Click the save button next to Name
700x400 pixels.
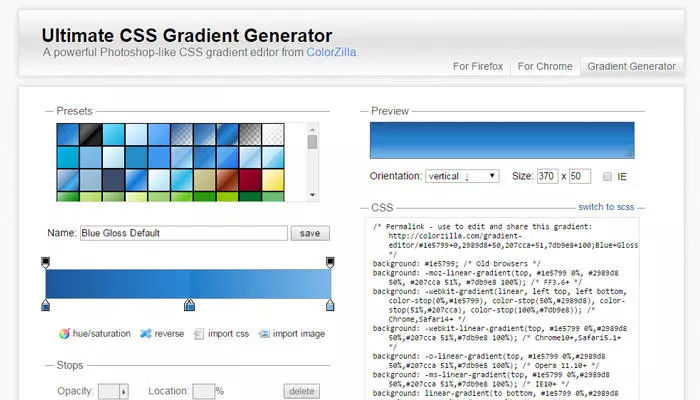[x=310, y=233]
